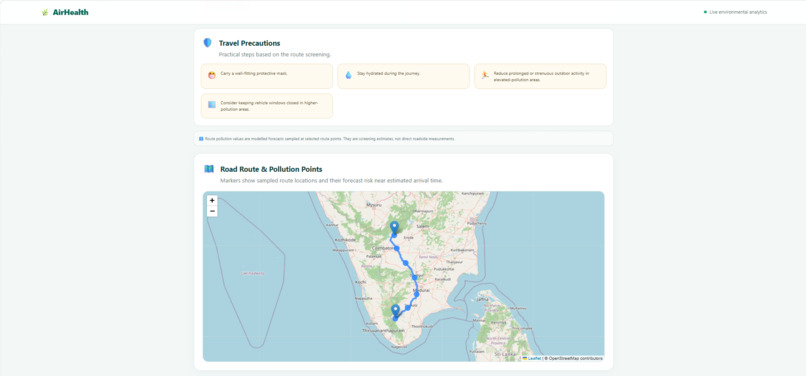
Task: Click the info icon beside route pollution note
Action: coord(201,139)
